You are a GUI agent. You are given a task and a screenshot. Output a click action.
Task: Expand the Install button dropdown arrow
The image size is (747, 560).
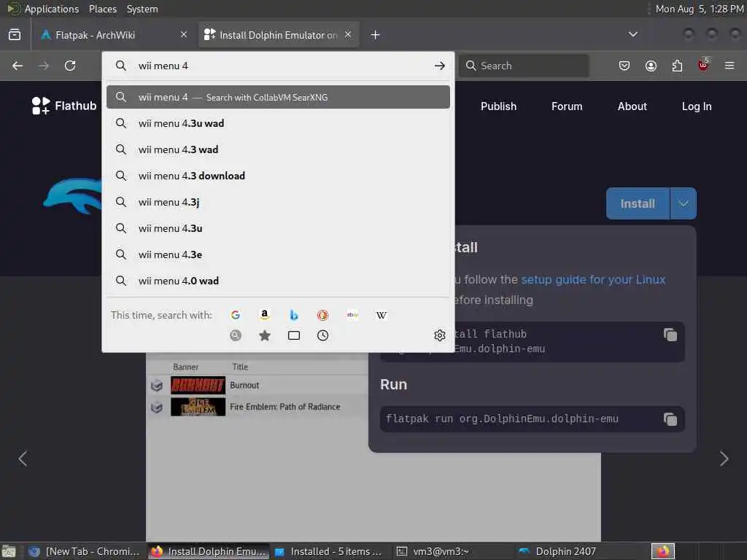tap(684, 204)
